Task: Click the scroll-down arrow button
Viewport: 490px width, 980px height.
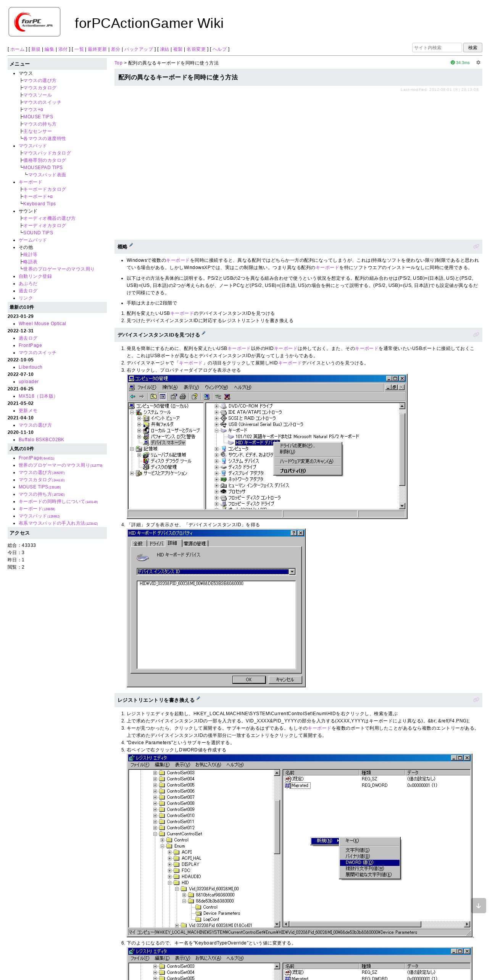Action: [x=479, y=906]
